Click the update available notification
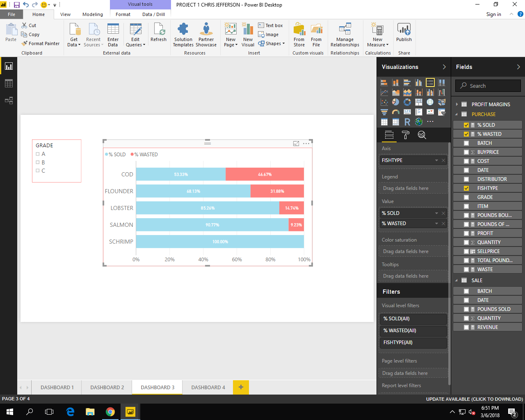 point(474,399)
